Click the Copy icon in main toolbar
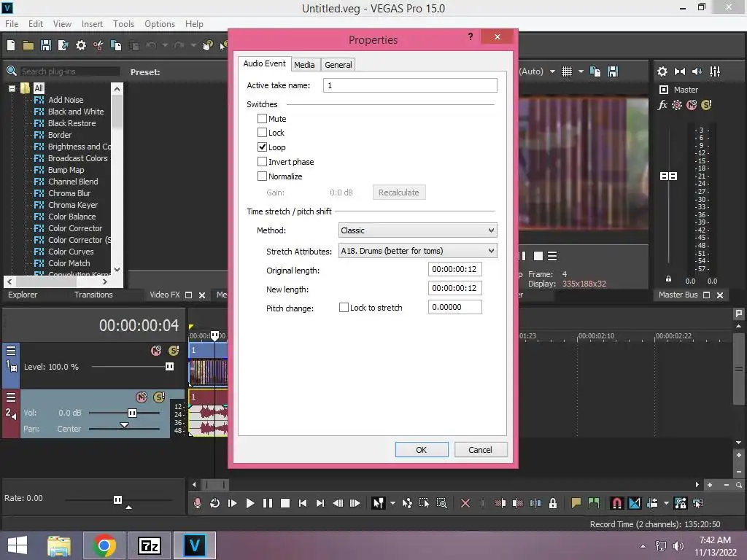Image resolution: width=747 pixels, height=560 pixels. [x=116, y=45]
